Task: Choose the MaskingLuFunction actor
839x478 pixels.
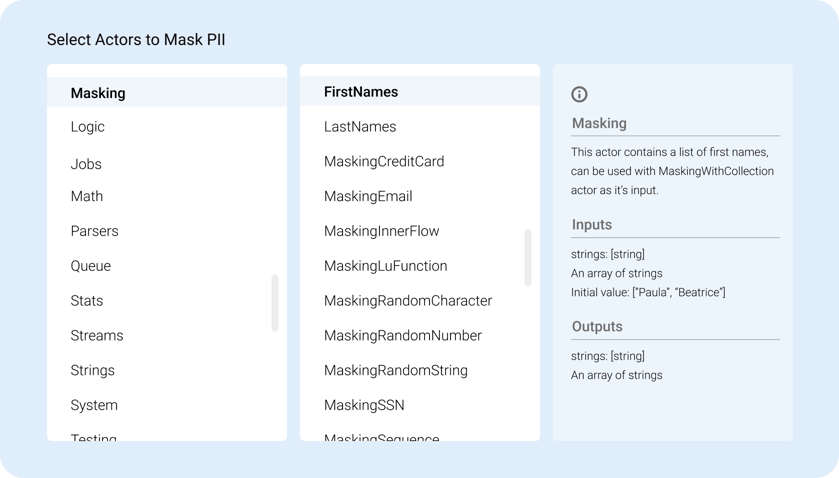Action: point(386,266)
